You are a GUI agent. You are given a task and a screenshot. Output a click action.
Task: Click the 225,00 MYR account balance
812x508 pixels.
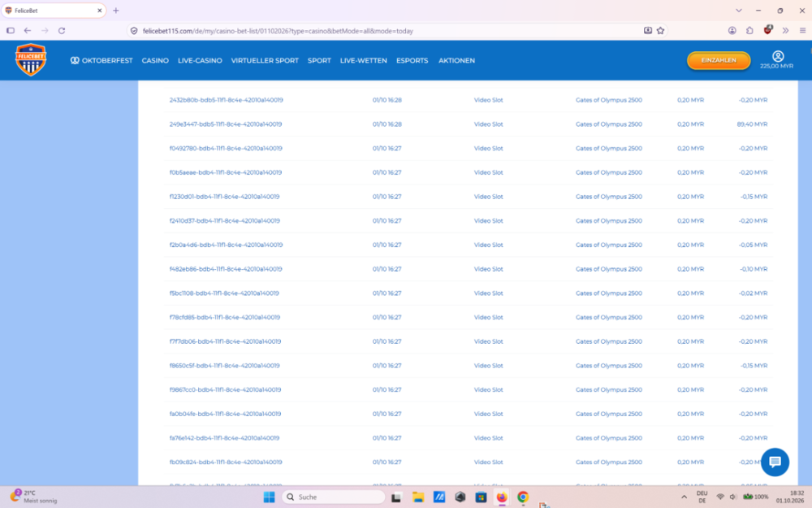(777, 67)
